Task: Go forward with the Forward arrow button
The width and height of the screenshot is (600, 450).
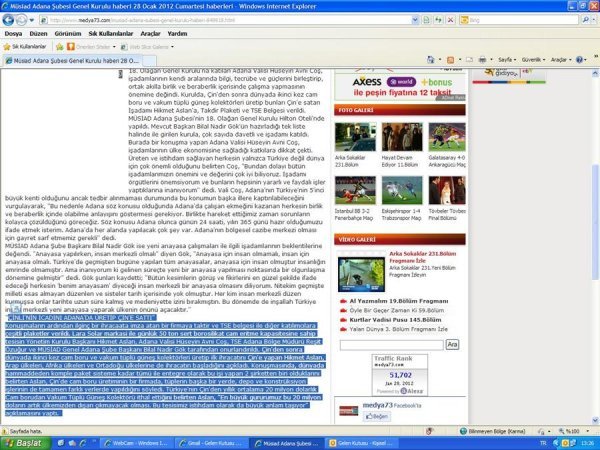Action: click(x=21, y=20)
